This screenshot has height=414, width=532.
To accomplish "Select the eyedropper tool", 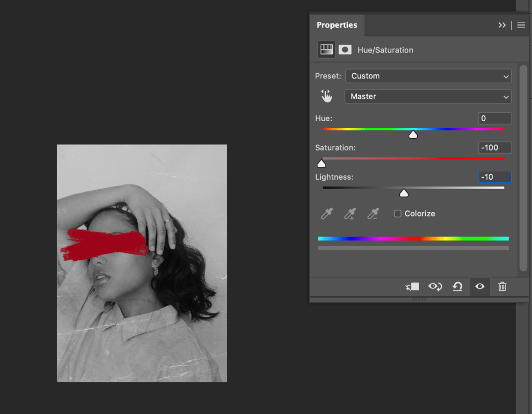I will click(x=327, y=213).
